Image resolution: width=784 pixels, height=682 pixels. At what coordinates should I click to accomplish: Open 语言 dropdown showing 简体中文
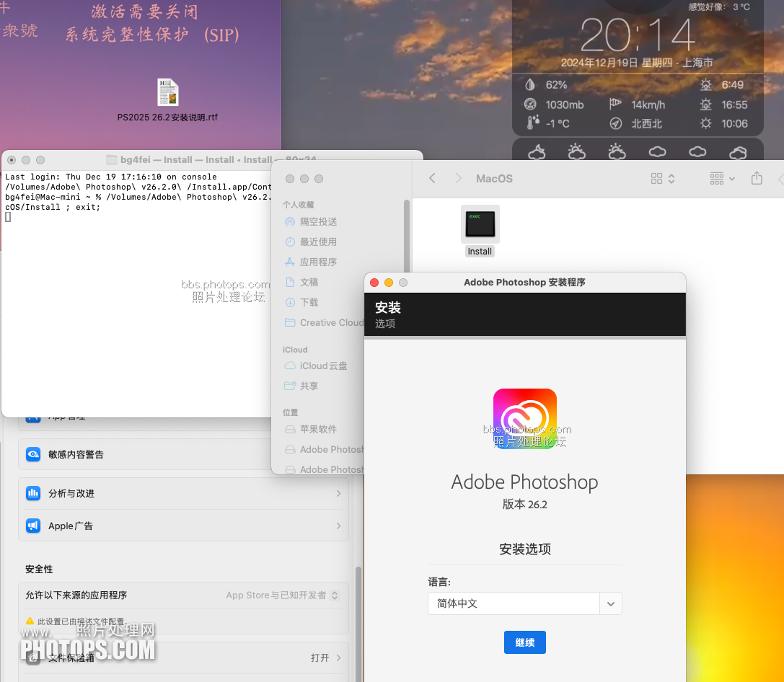(524, 603)
